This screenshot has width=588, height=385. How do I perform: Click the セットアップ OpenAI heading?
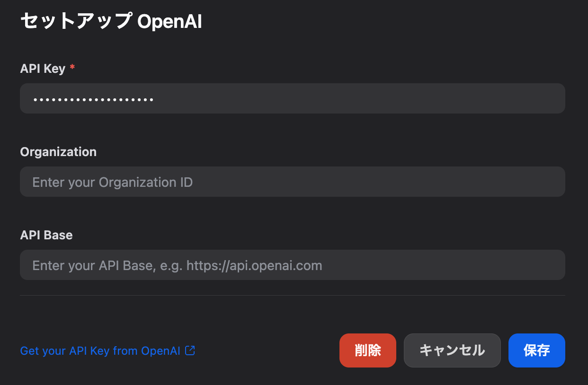tap(111, 22)
